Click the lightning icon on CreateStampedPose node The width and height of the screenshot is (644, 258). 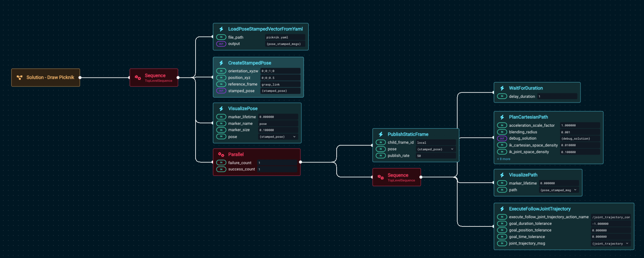pyautogui.click(x=221, y=63)
